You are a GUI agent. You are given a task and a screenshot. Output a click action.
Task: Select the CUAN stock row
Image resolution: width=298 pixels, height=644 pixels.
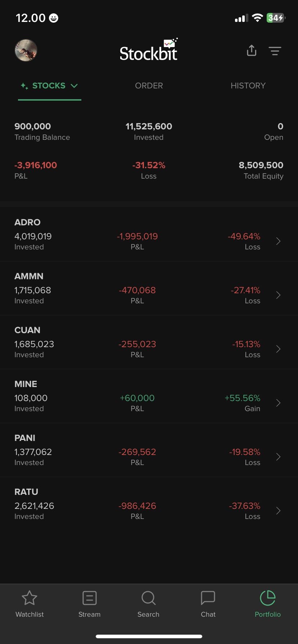[144, 342]
